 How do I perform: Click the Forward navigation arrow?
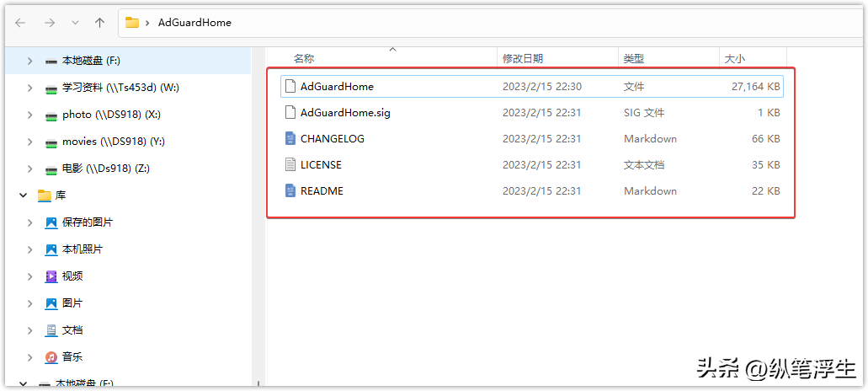pyautogui.click(x=50, y=23)
